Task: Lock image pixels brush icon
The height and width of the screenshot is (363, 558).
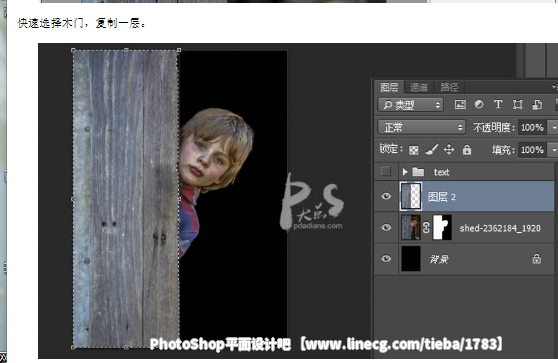Action: pos(432,150)
